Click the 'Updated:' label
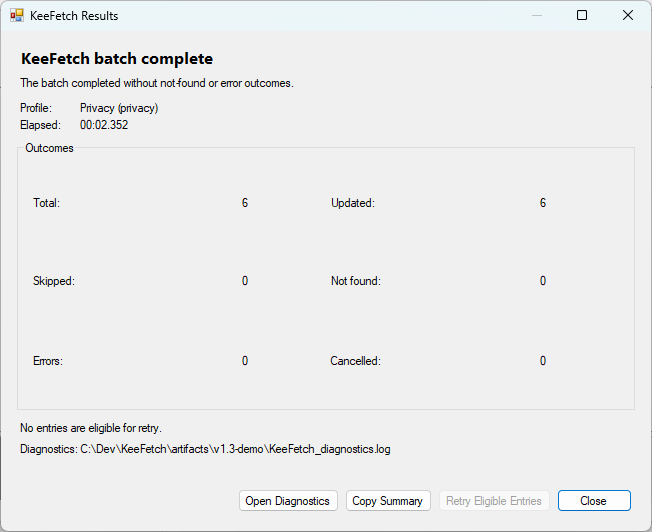 click(353, 203)
